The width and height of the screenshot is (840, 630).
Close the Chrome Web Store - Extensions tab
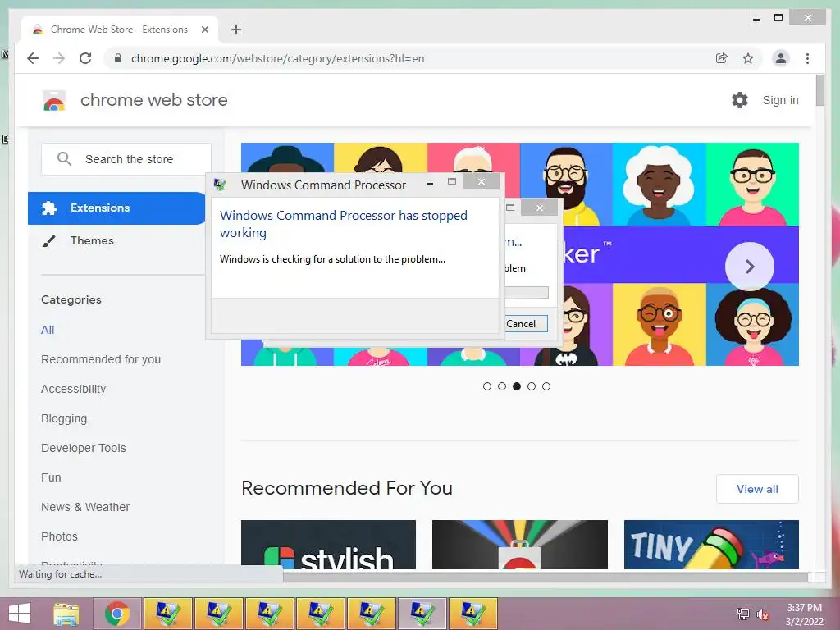click(x=204, y=30)
